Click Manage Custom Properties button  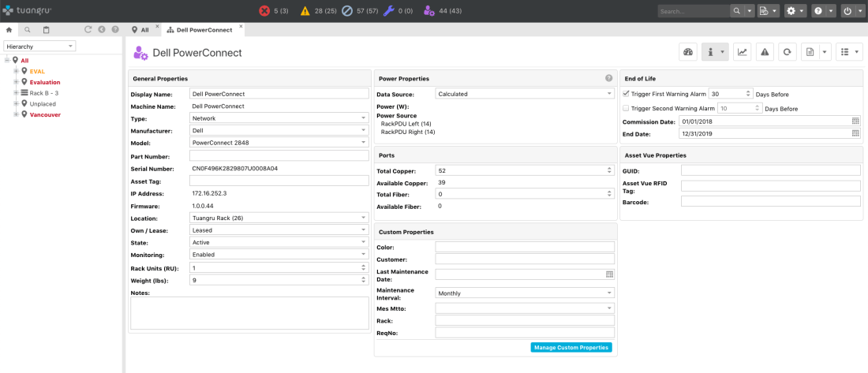[x=571, y=347]
